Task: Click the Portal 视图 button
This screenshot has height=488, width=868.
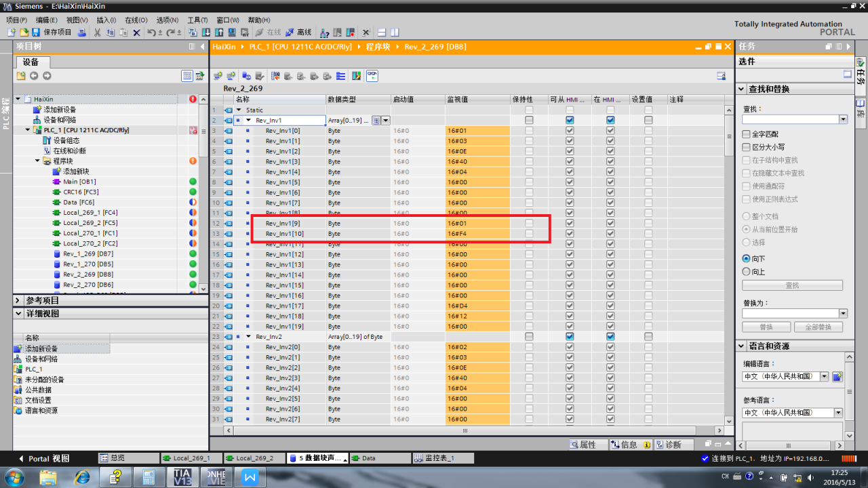Action: point(44,458)
